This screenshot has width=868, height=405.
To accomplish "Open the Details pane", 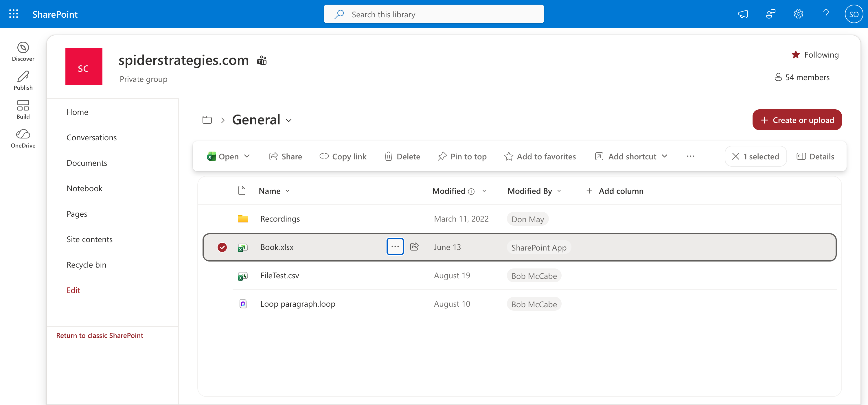I will coord(815,156).
